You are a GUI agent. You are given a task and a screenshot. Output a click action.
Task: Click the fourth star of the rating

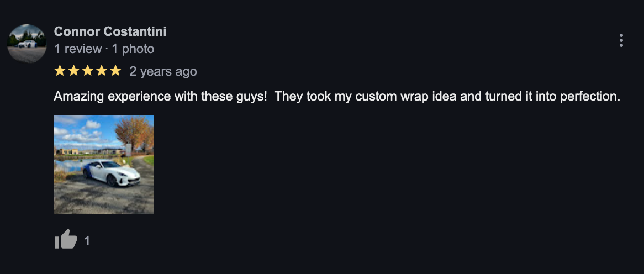tap(102, 71)
